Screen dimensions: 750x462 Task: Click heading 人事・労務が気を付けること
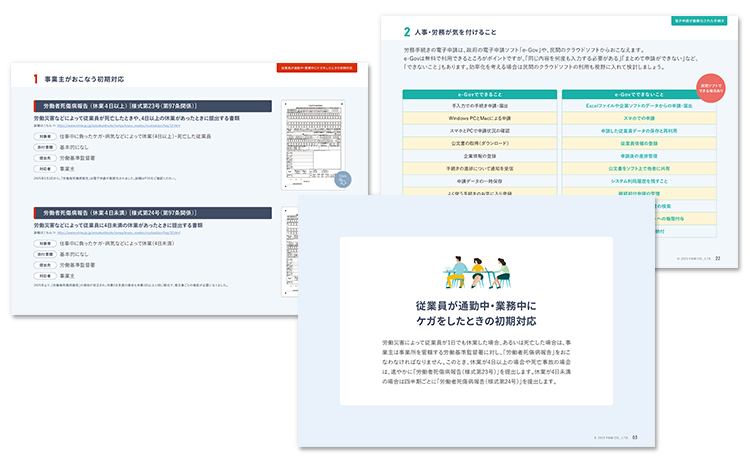pos(455,32)
